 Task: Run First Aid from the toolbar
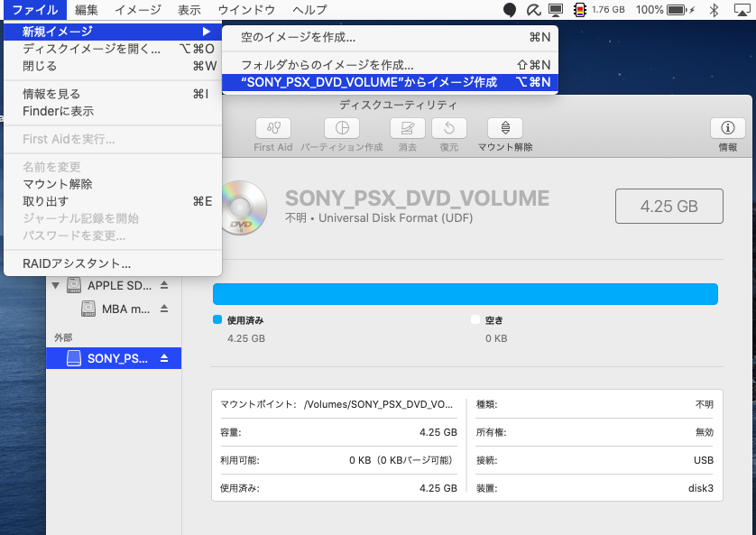(x=272, y=128)
